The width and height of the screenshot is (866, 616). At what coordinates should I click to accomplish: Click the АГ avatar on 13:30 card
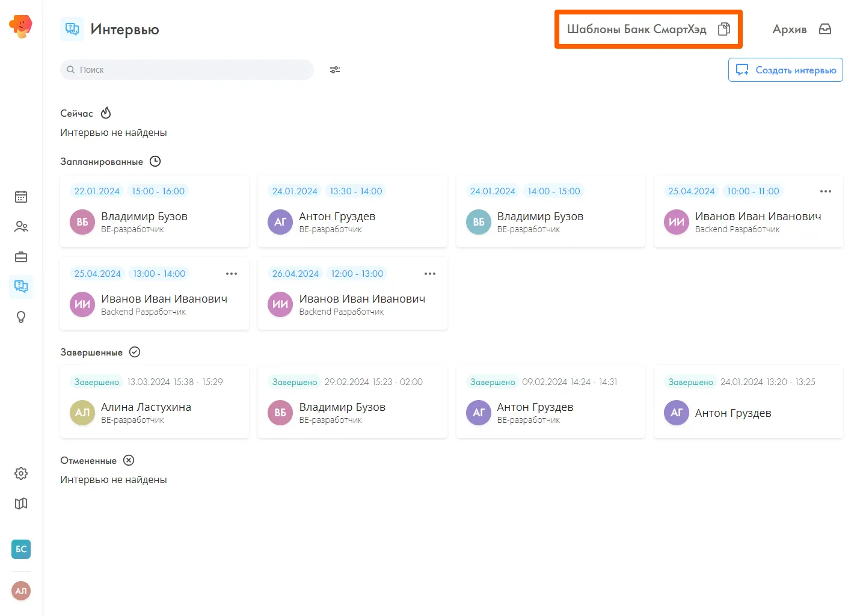(280, 222)
